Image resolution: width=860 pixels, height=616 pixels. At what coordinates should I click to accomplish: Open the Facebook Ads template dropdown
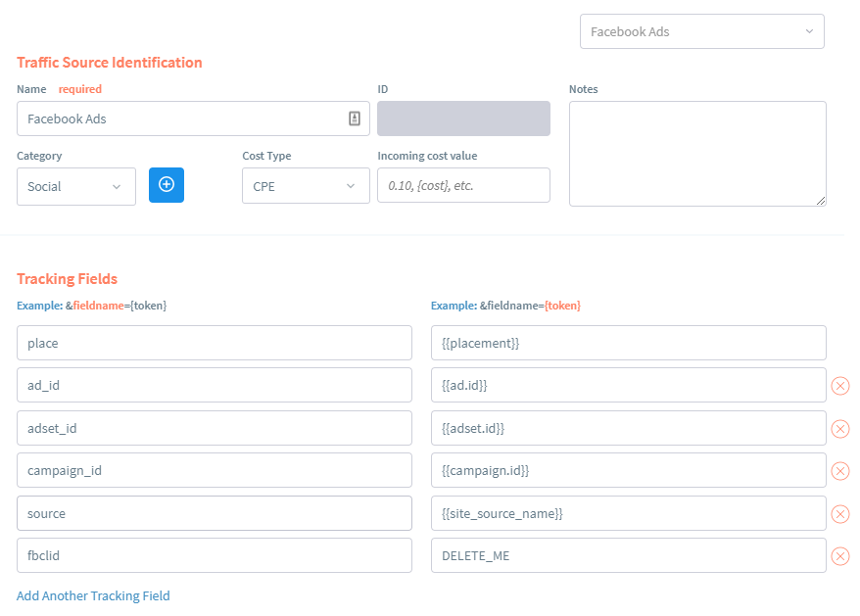pyautogui.click(x=702, y=31)
